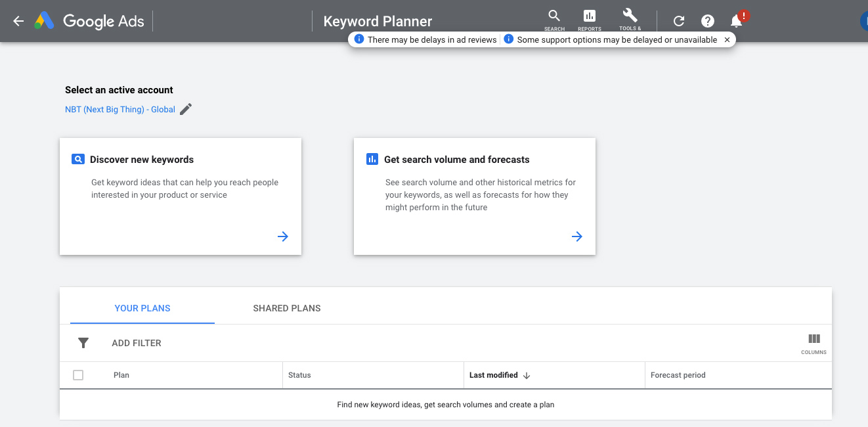Click the info icon beside ad reviews notice

[x=358, y=39]
